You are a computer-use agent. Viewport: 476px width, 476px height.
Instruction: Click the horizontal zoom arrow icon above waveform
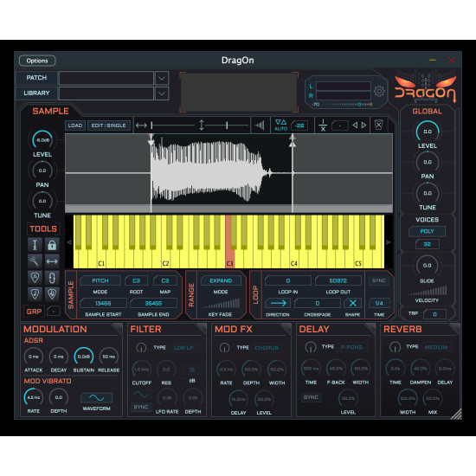coord(141,125)
